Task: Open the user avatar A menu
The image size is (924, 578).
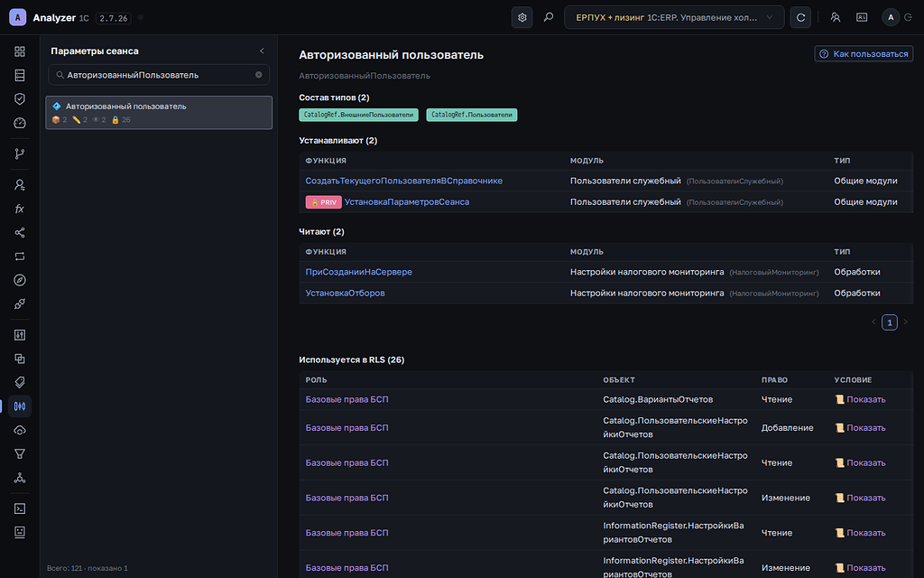Action: coord(891,18)
